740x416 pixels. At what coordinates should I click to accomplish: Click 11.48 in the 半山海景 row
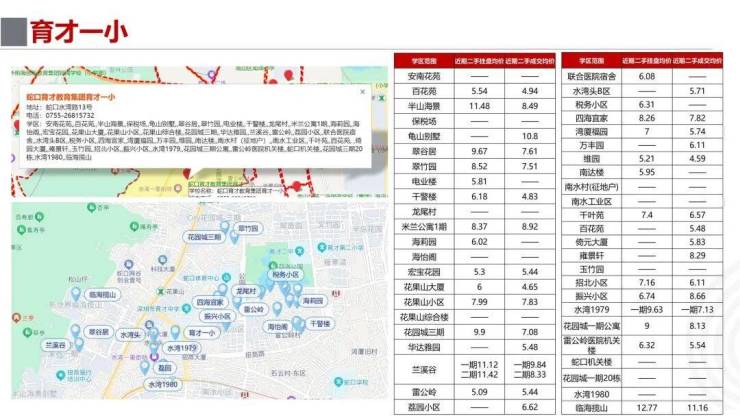coord(479,106)
